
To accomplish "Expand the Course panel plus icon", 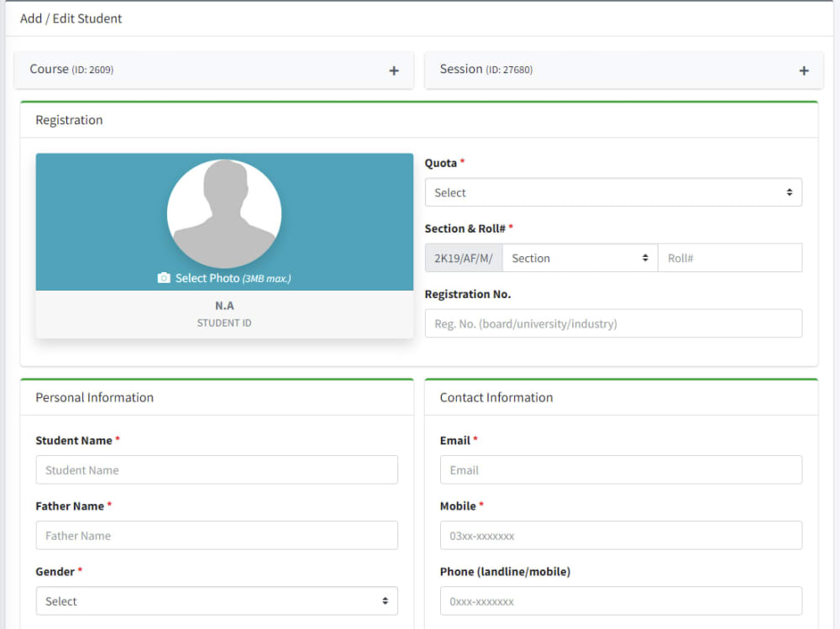I will (394, 71).
